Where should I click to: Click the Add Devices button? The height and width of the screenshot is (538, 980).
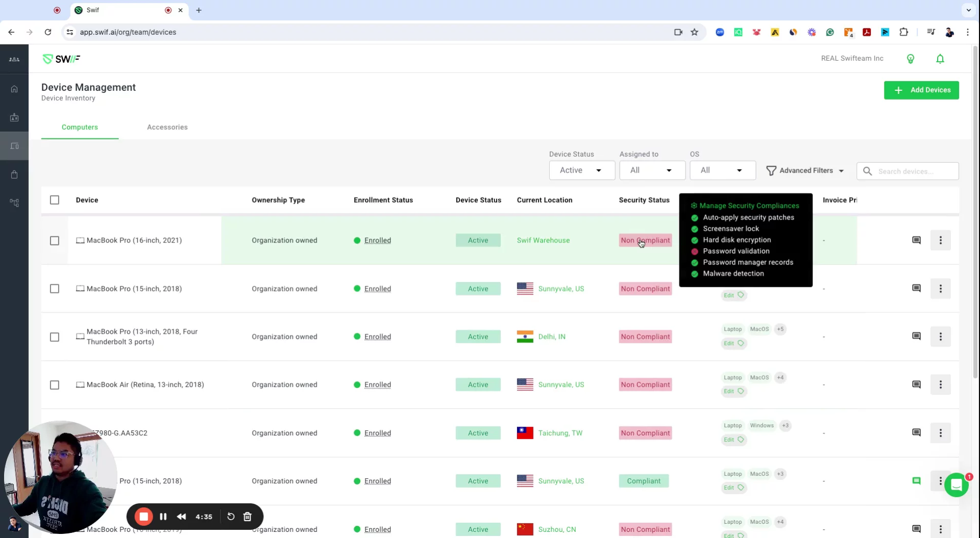tap(921, 90)
